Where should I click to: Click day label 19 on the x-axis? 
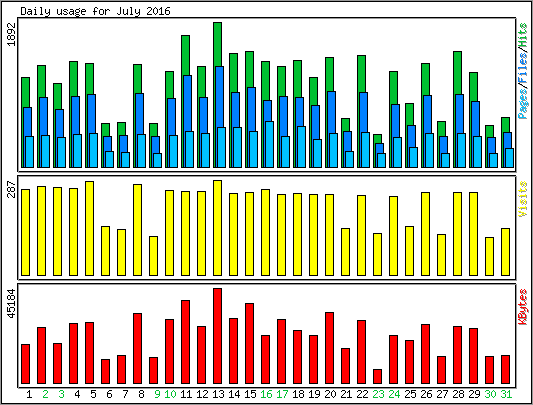tap(314, 394)
